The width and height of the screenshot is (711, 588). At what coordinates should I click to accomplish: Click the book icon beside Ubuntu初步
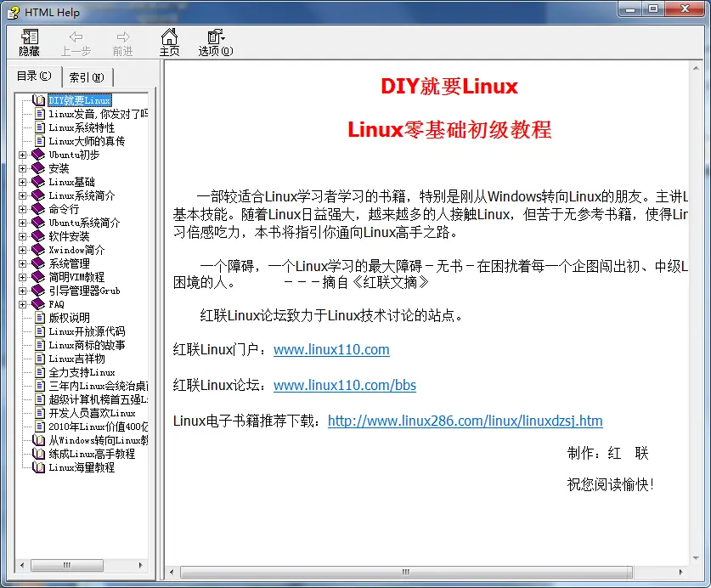[38, 155]
